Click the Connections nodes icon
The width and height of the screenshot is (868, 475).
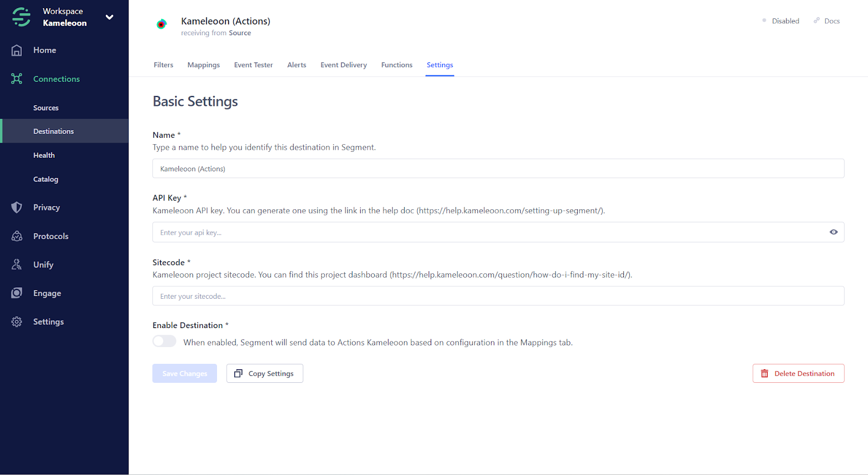click(x=17, y=79)
